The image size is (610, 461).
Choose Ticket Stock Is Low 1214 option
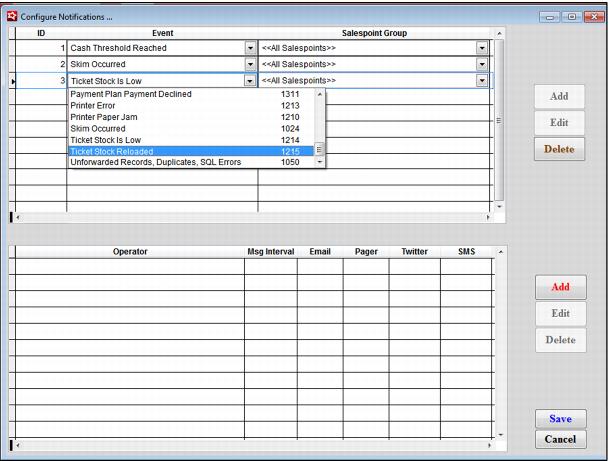191,140
